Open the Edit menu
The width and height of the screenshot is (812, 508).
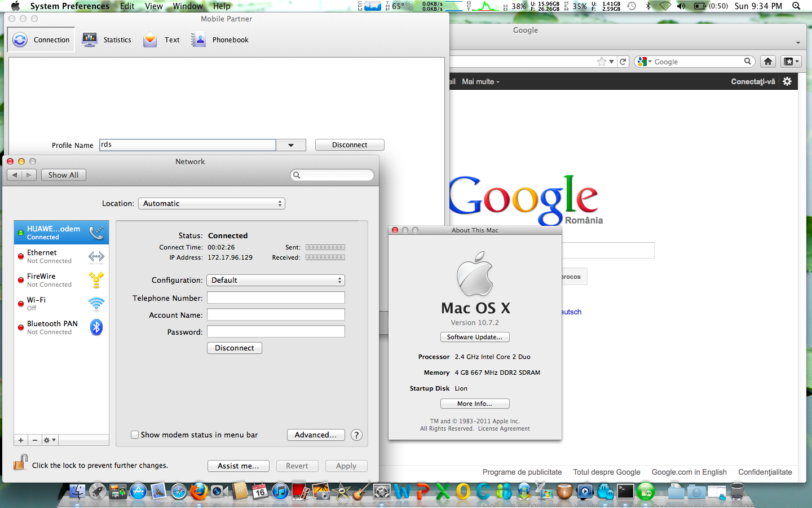127,6
